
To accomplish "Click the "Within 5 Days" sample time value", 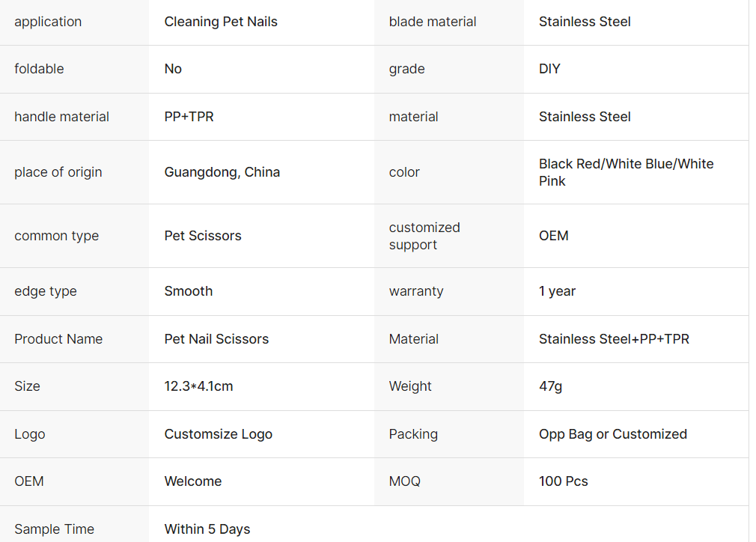I will 207,529.
